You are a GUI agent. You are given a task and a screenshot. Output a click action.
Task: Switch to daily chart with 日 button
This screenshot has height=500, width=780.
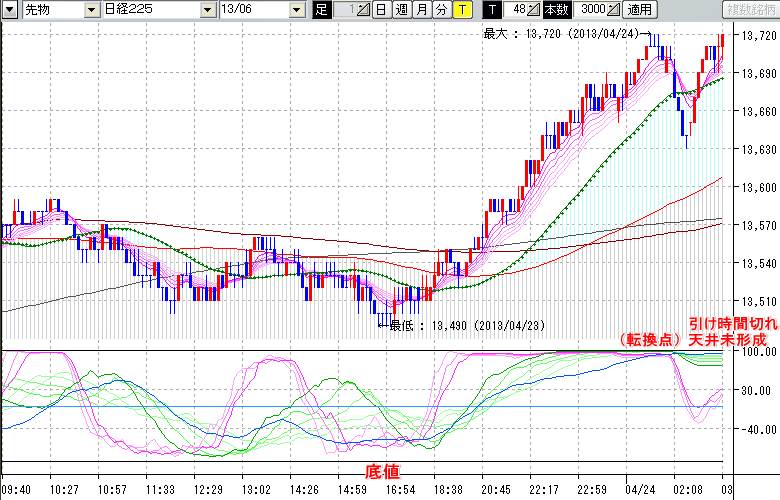tap(381, 10)
